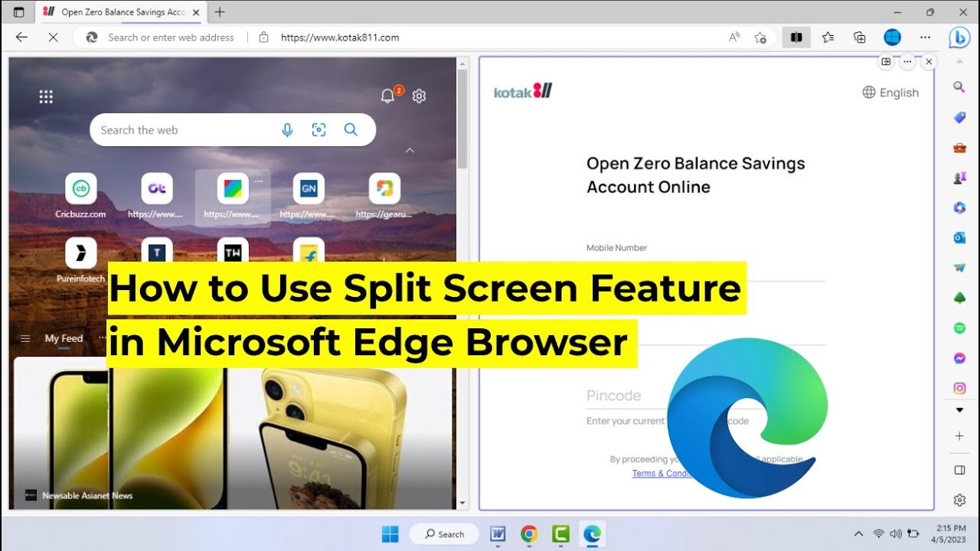Image resolution: width=980 pixels, height=551 pixels.
Task: Open sidebar Microsoft 365 icon
Action: (959, 207)
